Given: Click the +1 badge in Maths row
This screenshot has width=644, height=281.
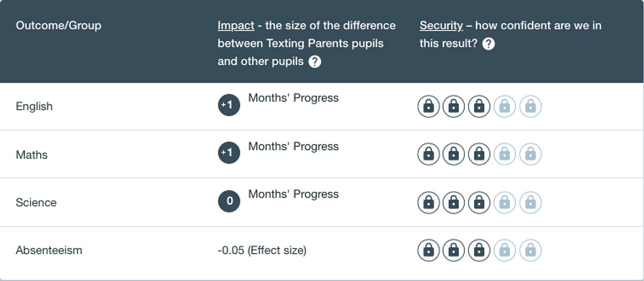Looking at the screenshot, I should click(x=229, y=153).
